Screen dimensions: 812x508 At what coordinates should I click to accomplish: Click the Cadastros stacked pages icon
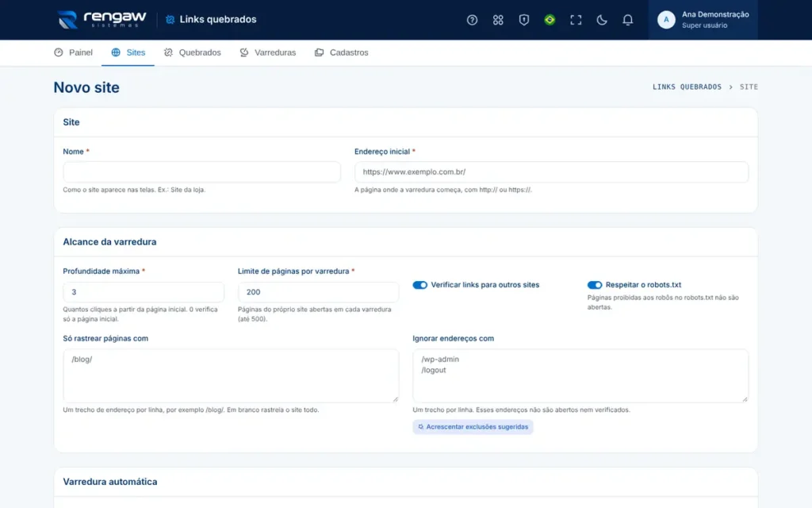pyautogui.click(x=319, y=52)
